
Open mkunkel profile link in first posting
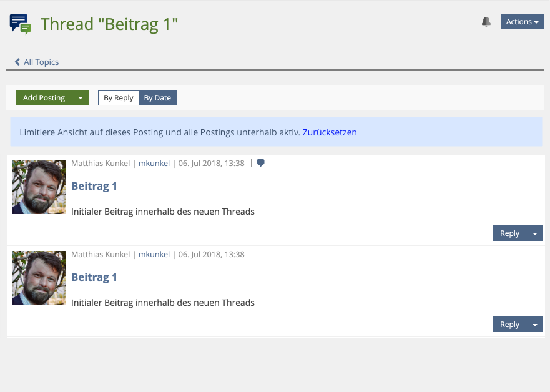coord(154,163)
